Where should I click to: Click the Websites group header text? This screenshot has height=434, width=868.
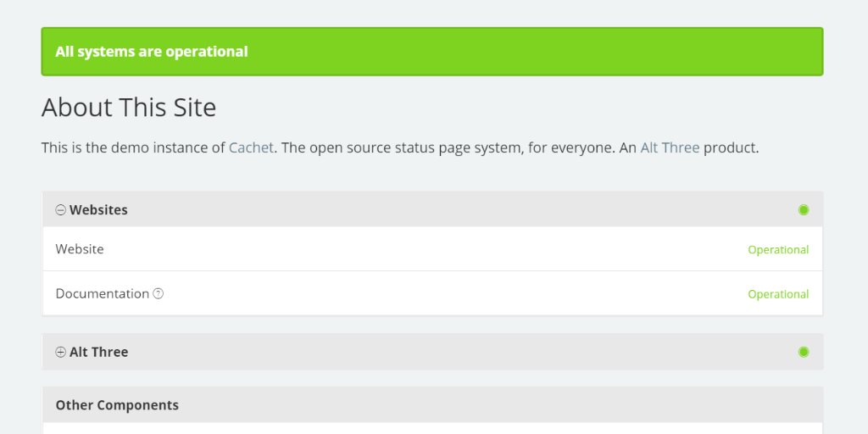pos(98,210)
